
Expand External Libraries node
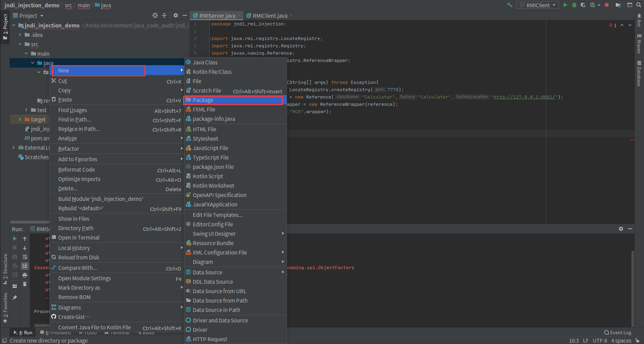pos(14,147)
